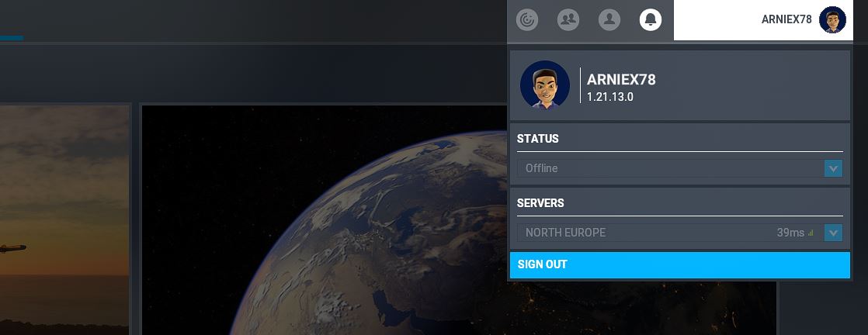Expand the Servers dropdown arrow
Image resolution: width=868 pixels, height=335 pixels.
coord(833,233)
